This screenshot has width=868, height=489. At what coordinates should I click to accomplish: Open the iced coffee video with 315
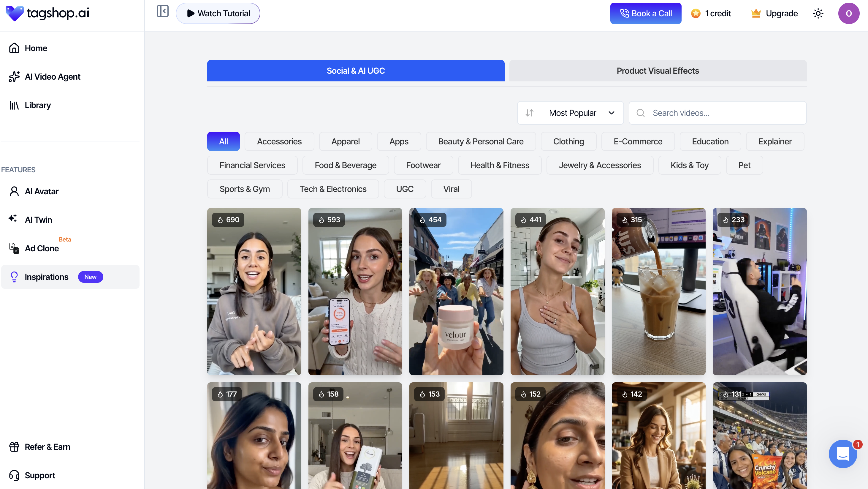[x=658, y=291]
